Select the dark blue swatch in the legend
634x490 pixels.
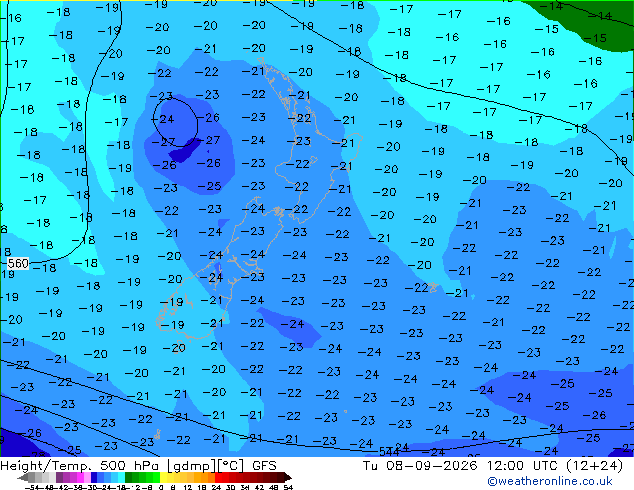tap(94, 477)
